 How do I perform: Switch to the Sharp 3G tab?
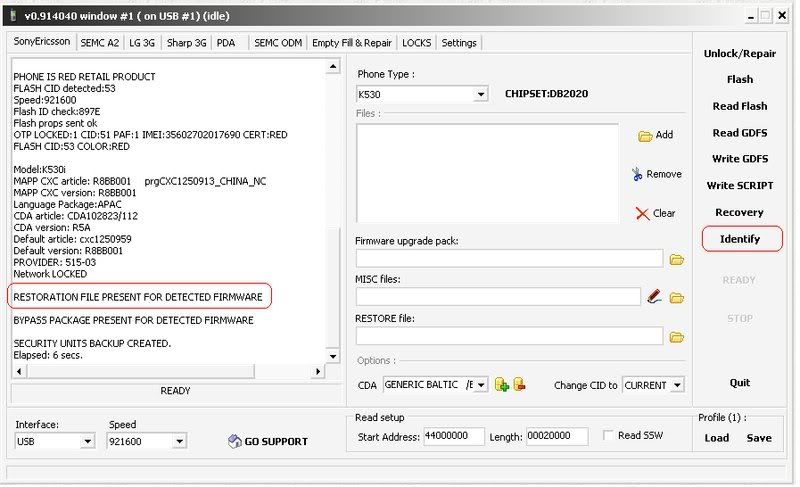pyautogui.click(x=186, y=43)
